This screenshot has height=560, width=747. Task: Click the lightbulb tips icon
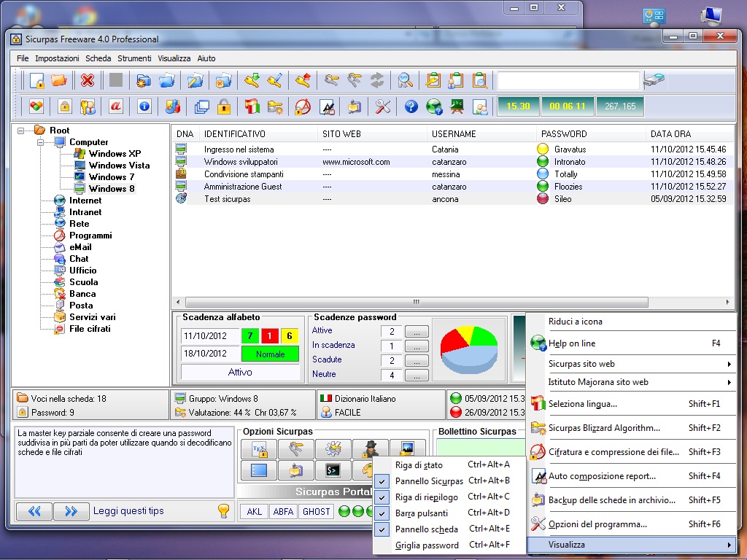(x=223, y=511)
